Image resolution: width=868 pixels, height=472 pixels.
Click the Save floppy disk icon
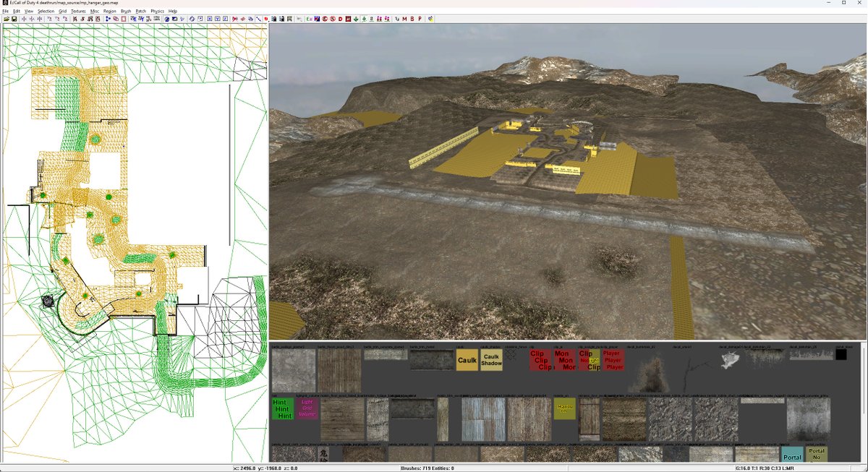(14, 19)
